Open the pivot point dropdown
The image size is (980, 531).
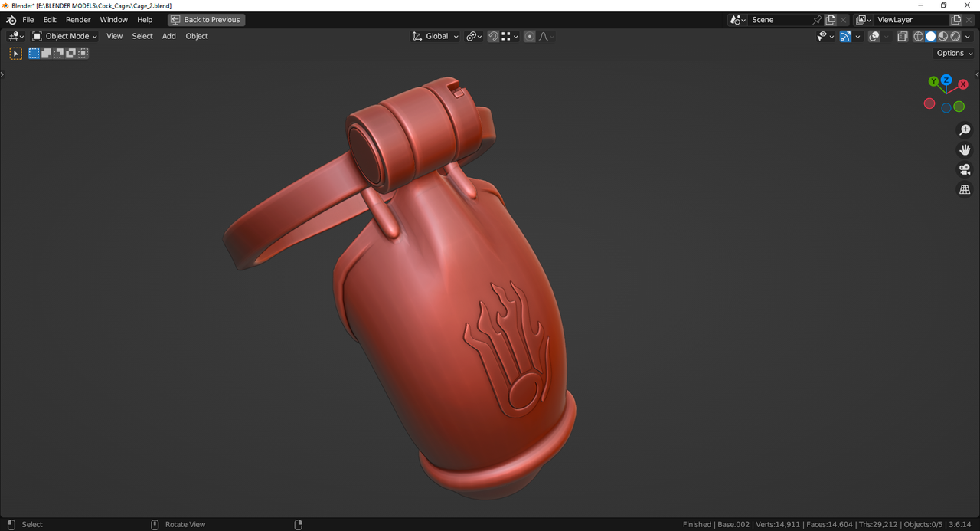(474, 36)
